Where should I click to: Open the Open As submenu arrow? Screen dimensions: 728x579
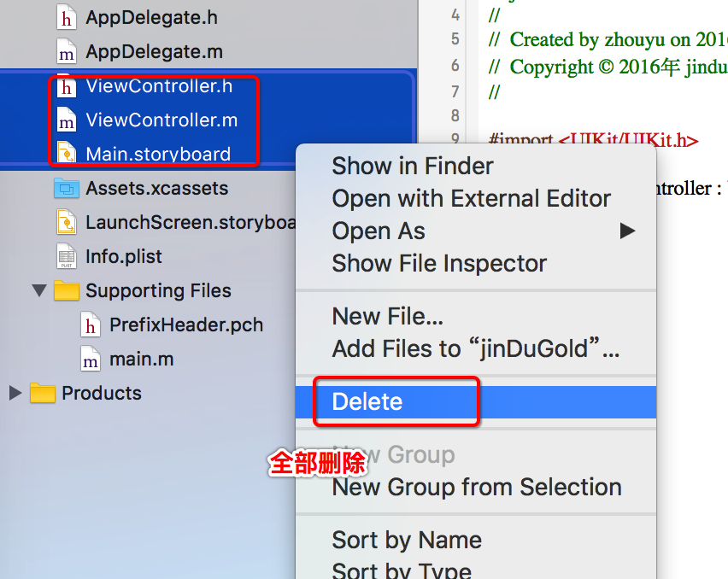pos(627,231)
